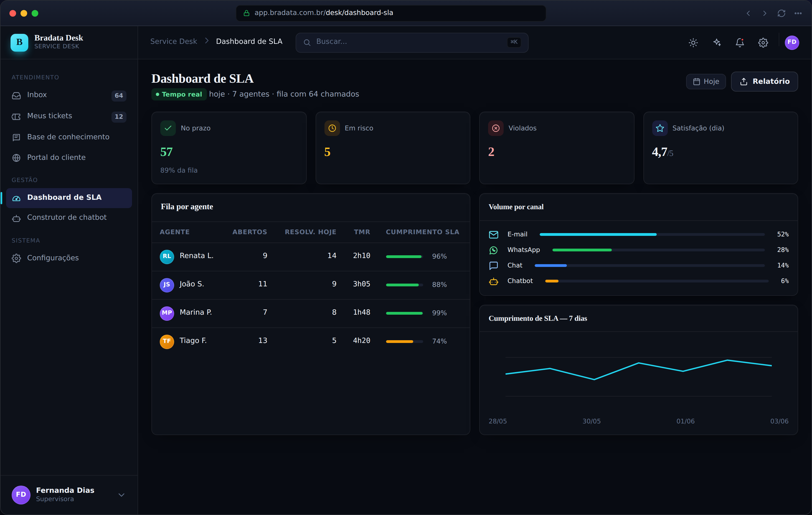The height and width of the screenshot is (515, 812).
Task: Select Dashboard de SLA sidebar item
Action: point(69,198)
